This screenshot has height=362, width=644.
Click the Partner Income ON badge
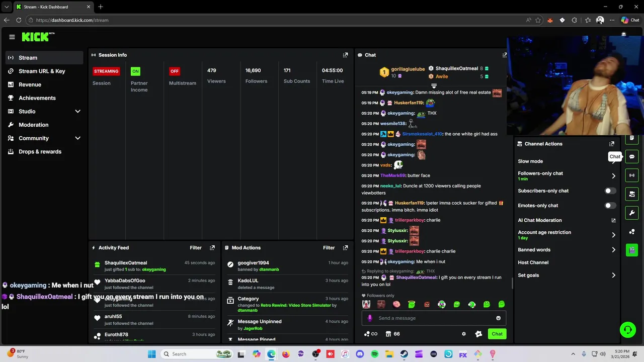pos(135,71)
